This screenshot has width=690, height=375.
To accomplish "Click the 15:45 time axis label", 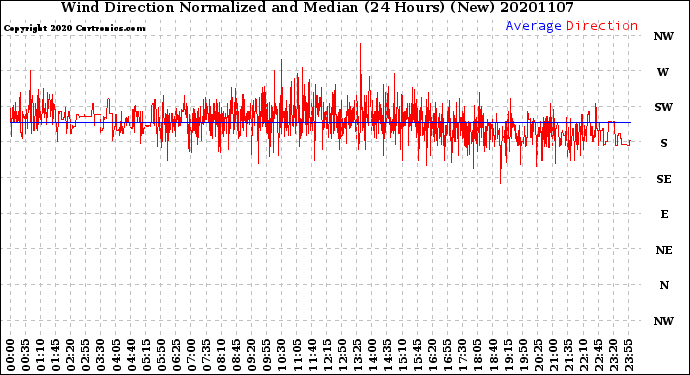I will pyautogui.click(x=418, y=355).
